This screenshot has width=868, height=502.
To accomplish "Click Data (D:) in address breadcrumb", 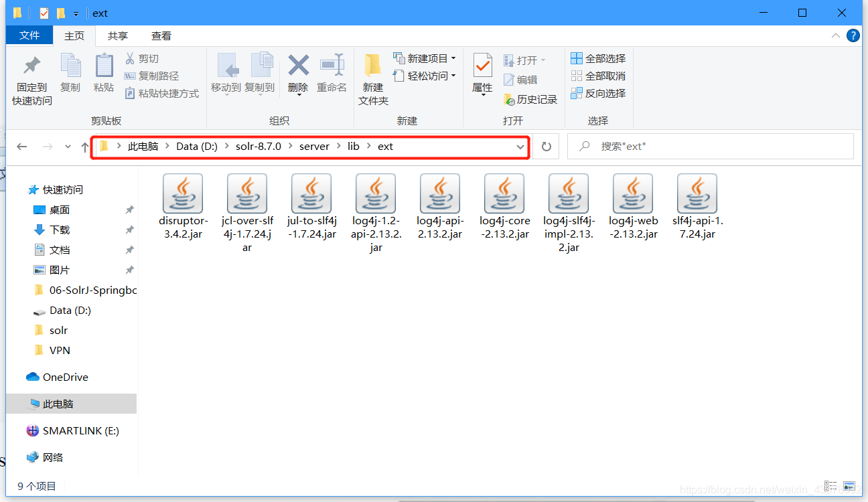I will click(197, 146).
